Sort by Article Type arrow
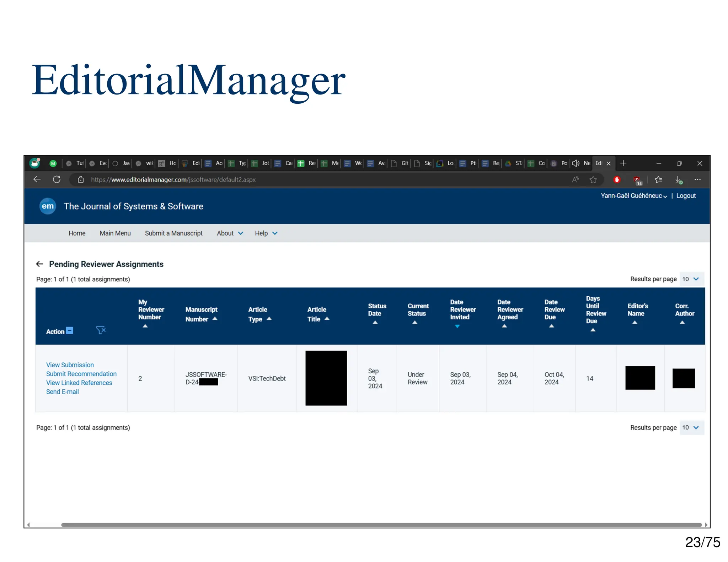 point(269,319)
